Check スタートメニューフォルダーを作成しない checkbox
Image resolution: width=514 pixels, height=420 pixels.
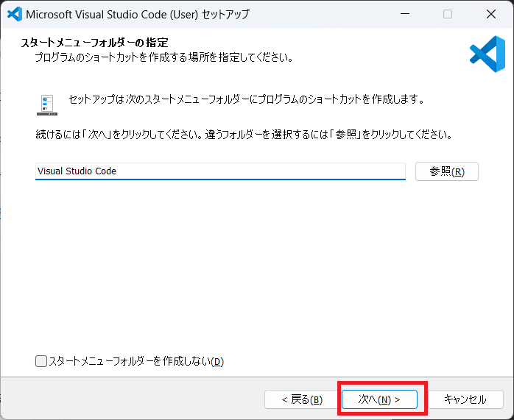(41, 361)
